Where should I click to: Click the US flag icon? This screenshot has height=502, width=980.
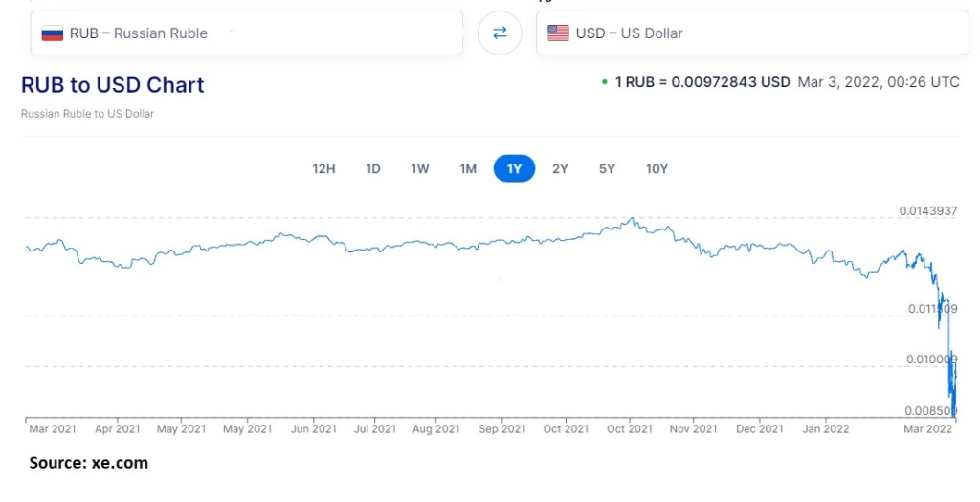[558, 33]
